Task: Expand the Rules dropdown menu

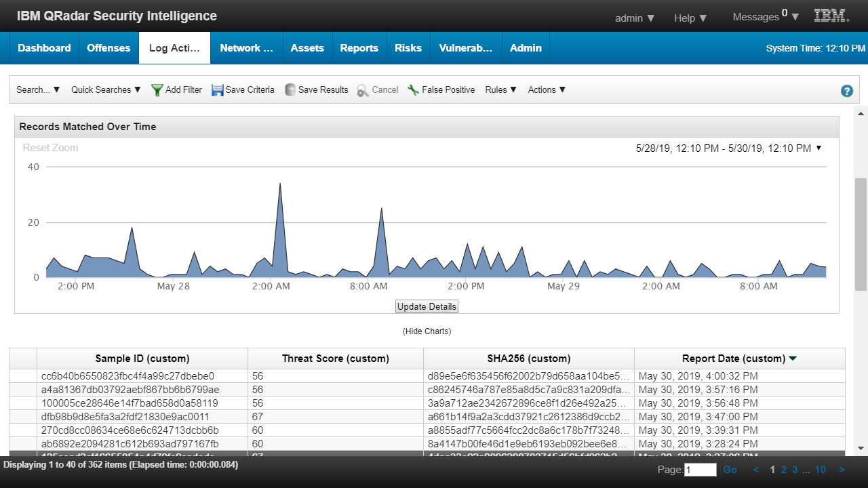Action: click(x=500, y=89)
